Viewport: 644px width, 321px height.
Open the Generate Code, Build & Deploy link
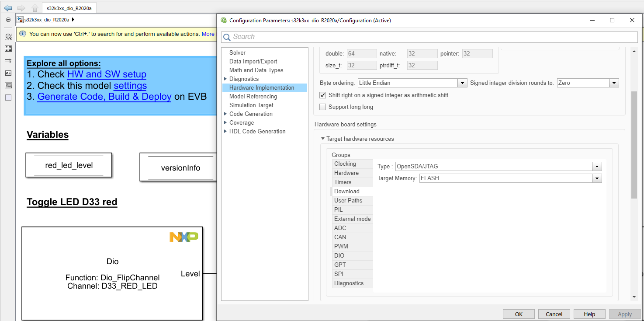pyautogui.click(x=104, y=96)
